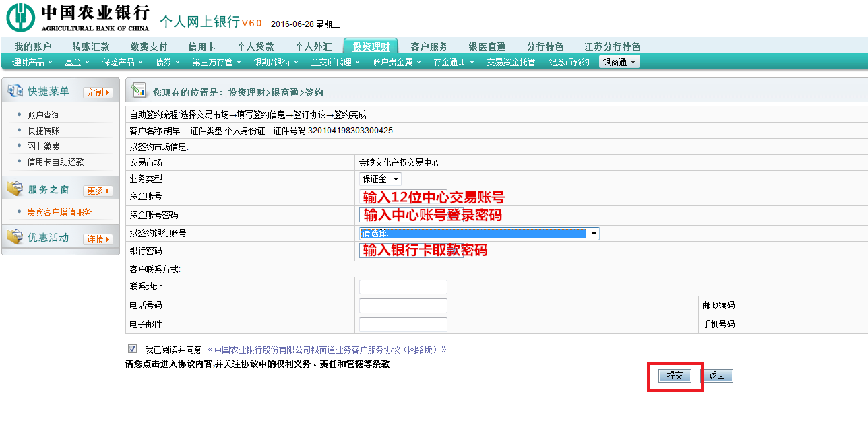Click the 定制 button in 快捷菜单
This screenshot has height=425, width=868.
98,92
